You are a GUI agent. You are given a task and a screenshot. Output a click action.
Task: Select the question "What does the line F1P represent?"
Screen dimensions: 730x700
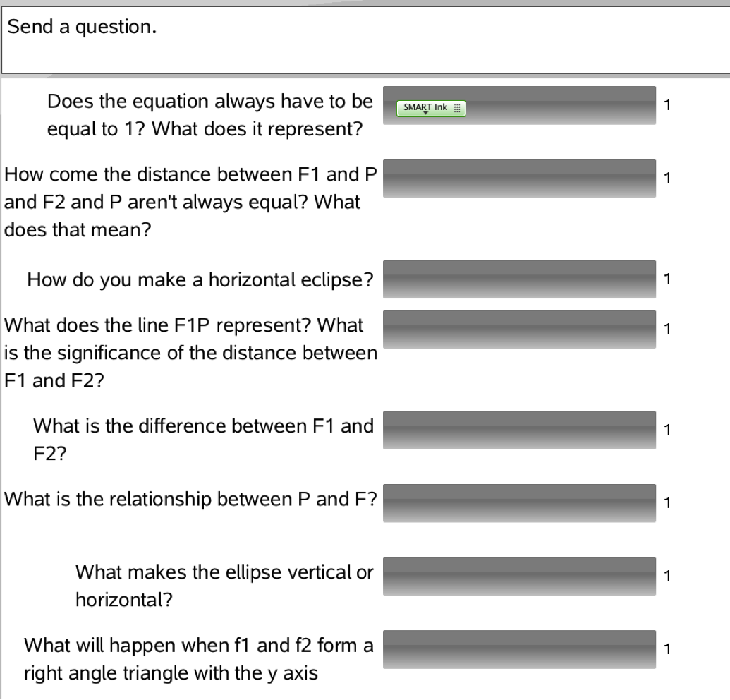tap(190, 350)
